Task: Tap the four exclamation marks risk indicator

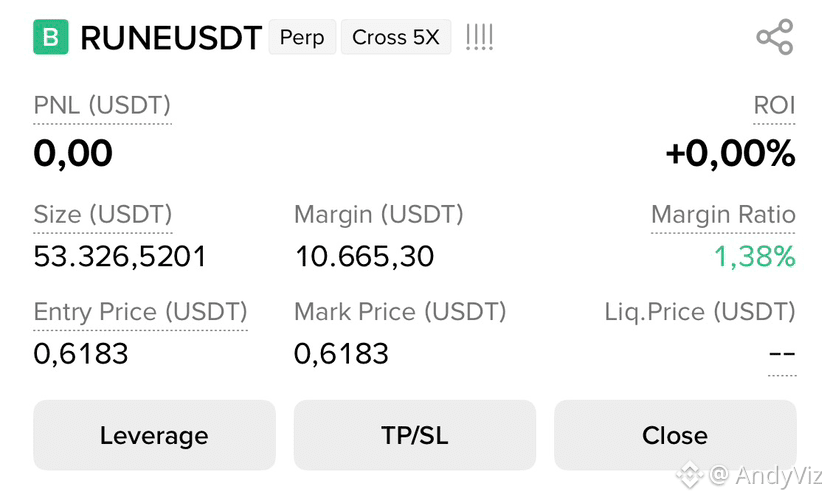Action: click(480, 37)
